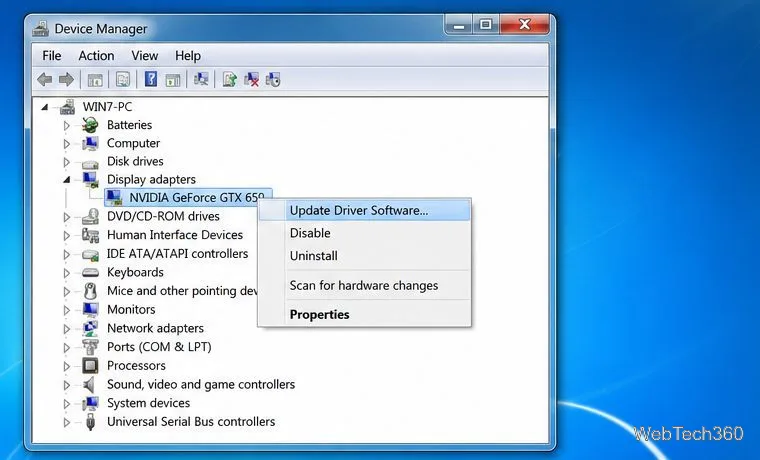Click the Computer category icon

click(90, 143)
